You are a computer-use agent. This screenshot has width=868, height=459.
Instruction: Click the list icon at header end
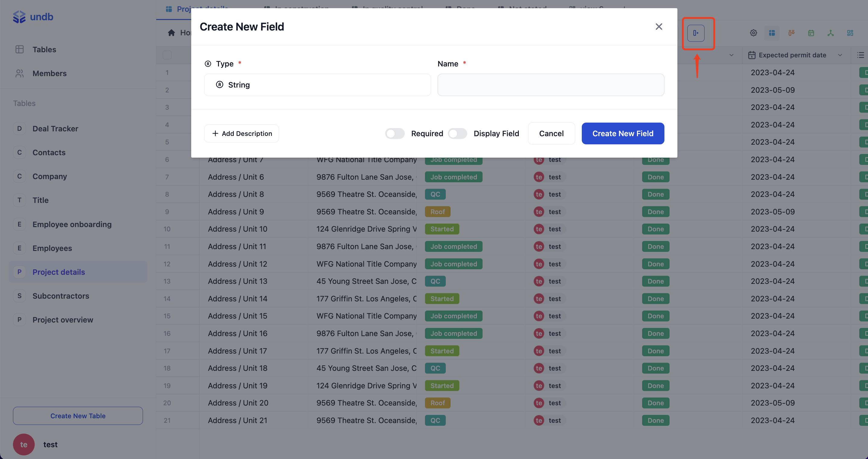(860, 55)
